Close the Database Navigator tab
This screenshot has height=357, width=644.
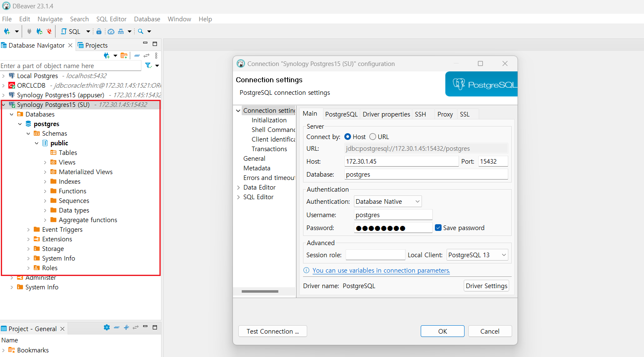pos(70,46)
